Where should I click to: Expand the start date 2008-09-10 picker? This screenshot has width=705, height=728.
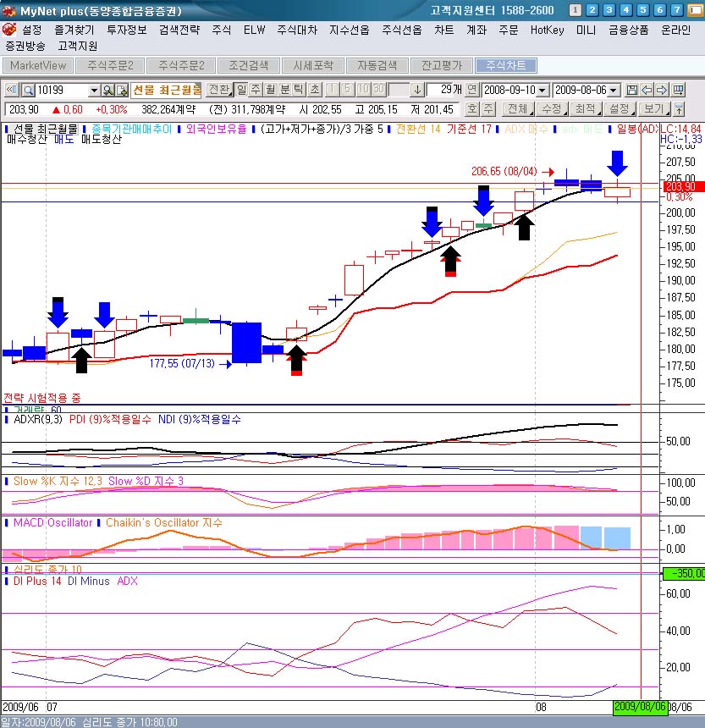click(x=543, y=90)
